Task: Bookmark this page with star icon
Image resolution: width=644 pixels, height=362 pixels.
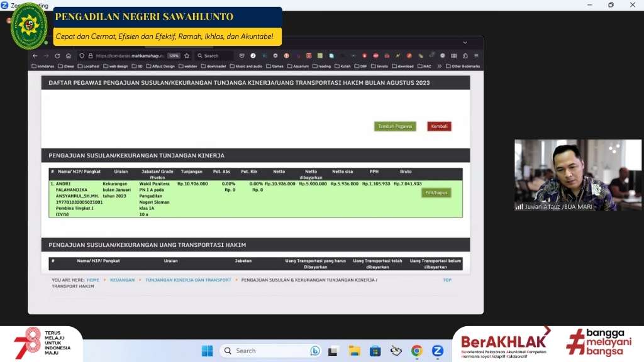Action: 187,56
